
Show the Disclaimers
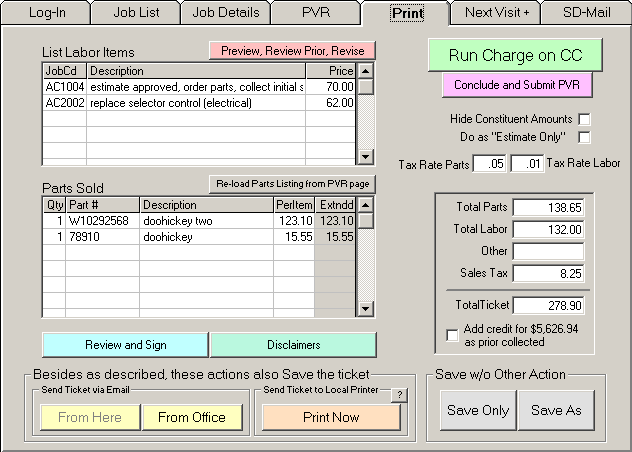click(293, 345)
